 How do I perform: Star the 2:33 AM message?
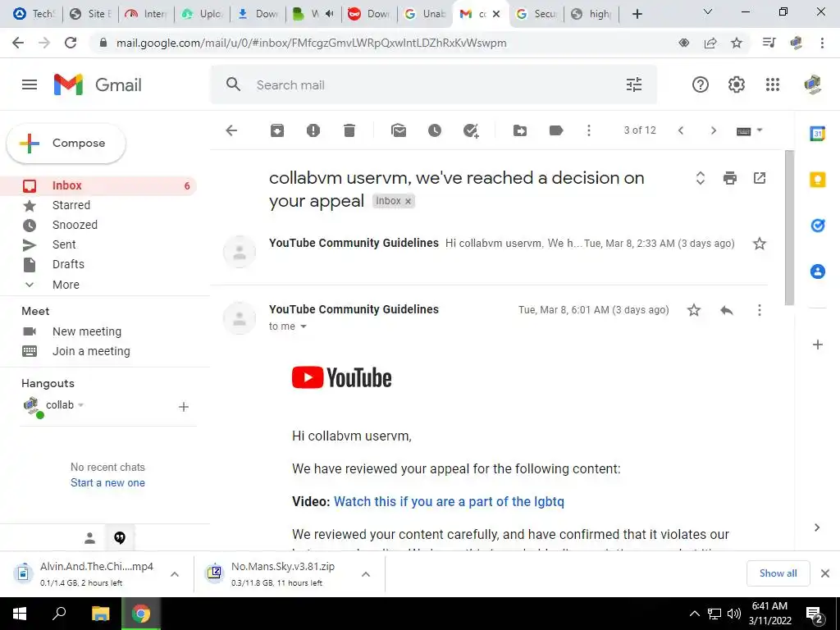pyautogui.click(x=759, y=244)
